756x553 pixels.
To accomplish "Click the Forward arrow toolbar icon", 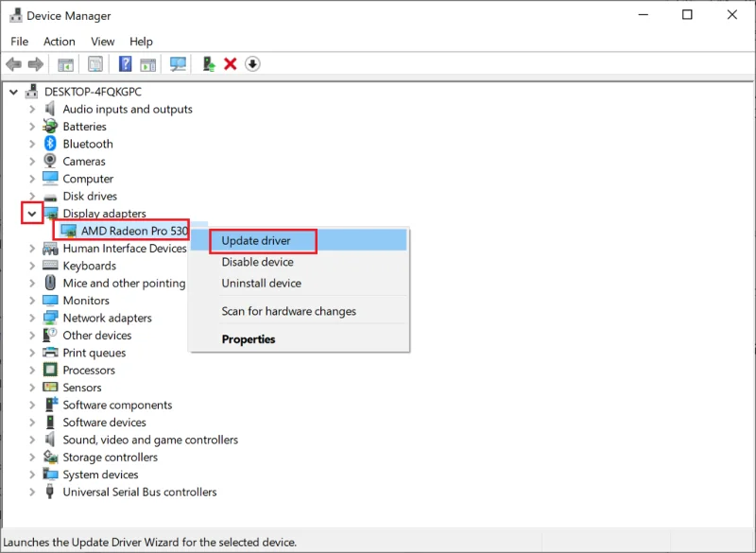I will pyautogui.click(x=36, y=63).
